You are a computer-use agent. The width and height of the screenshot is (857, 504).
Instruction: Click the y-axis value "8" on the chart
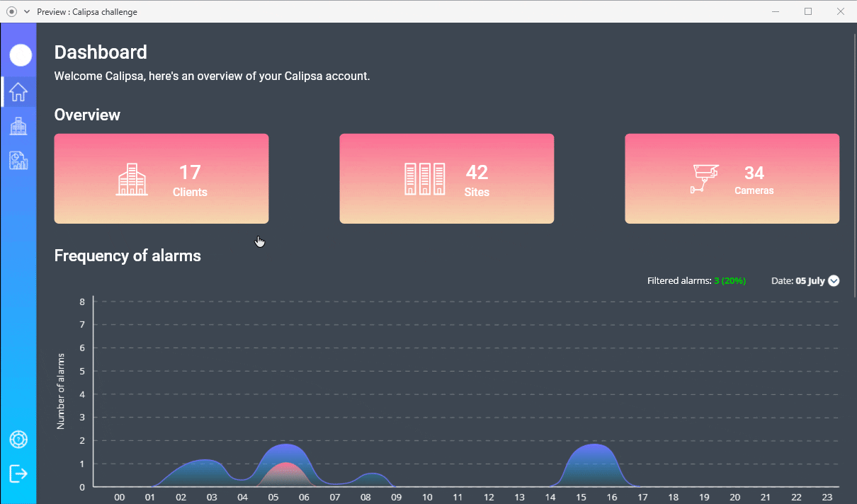pyautogui.click(x=82, y=302)
